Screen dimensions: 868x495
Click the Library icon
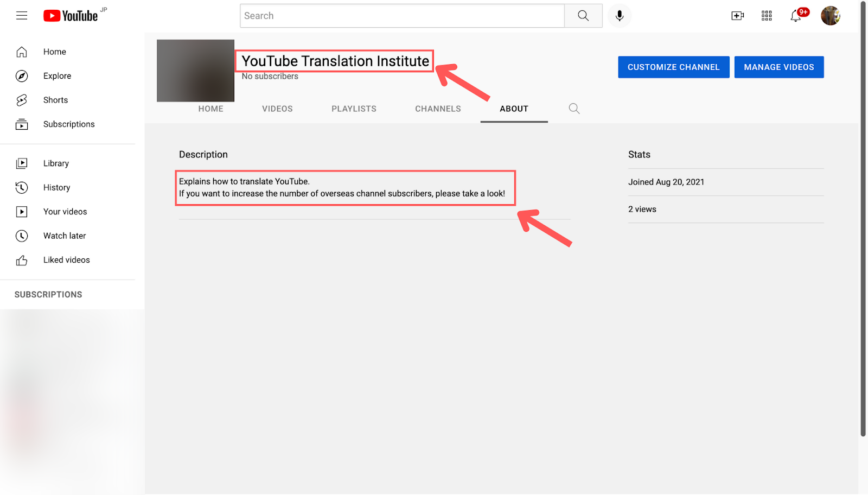(x=22, y=163)
